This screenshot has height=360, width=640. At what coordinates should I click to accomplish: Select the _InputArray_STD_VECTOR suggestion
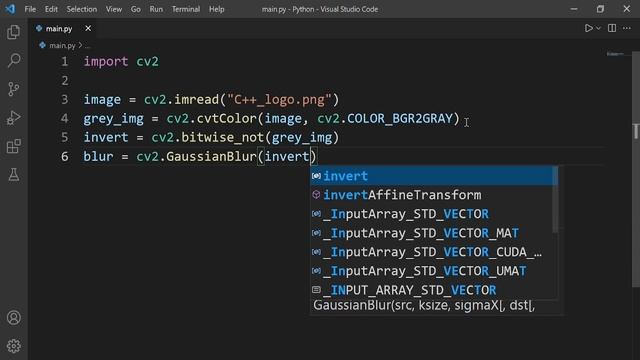click(431, 214)
